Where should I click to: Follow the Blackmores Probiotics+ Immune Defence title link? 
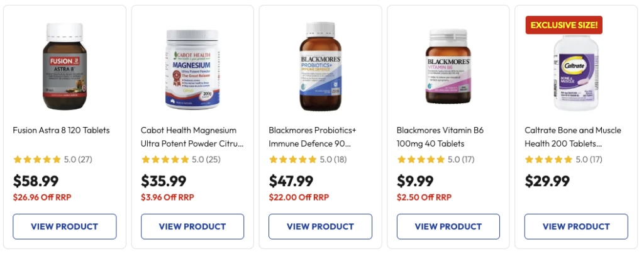coord(313,136)
